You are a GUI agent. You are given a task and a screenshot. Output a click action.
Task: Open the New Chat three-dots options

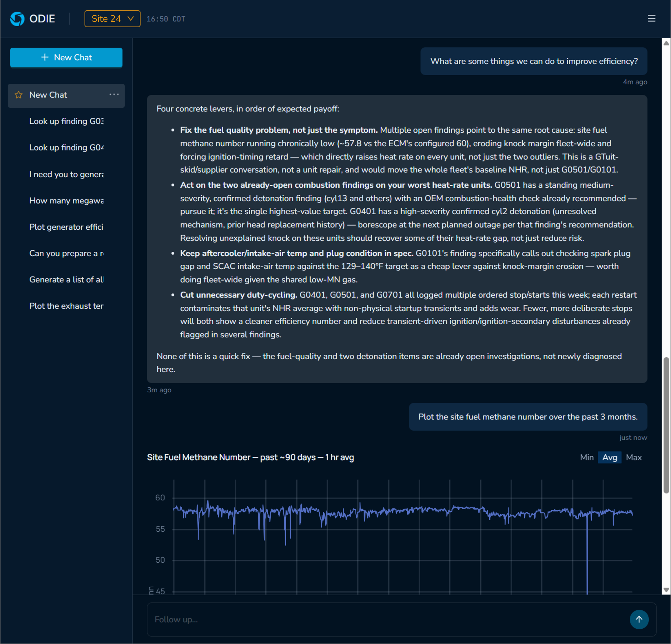pyautogui.click(x=114, y=94)
